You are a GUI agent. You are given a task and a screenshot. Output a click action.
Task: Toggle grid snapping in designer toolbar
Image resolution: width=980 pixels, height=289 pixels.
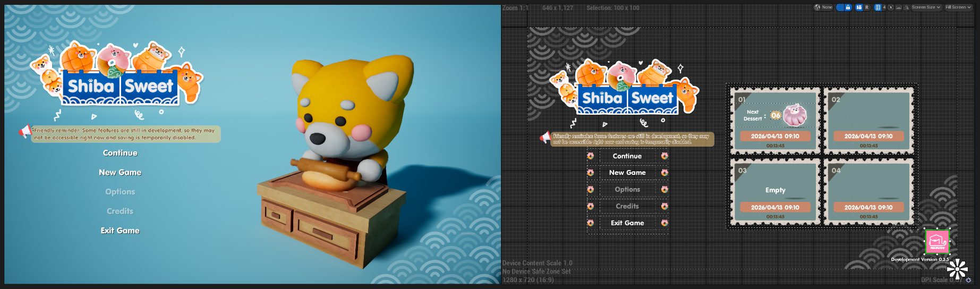(x=877, y=7)
